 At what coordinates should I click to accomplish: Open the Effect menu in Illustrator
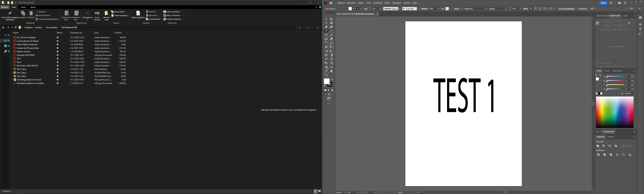click(387, 3)
